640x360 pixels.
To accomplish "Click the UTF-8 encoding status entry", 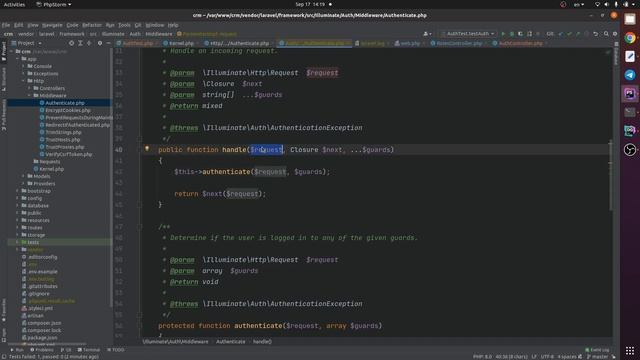I will point(547,357).
